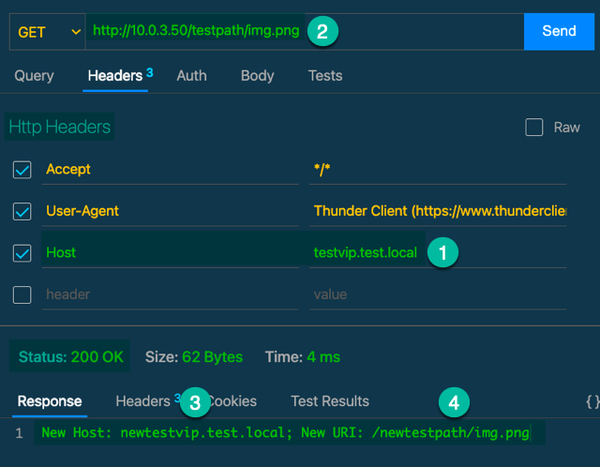The height and width of the screenshot is (467, 600).
Task: Switch to the Query tab
Action: (34, 76)
